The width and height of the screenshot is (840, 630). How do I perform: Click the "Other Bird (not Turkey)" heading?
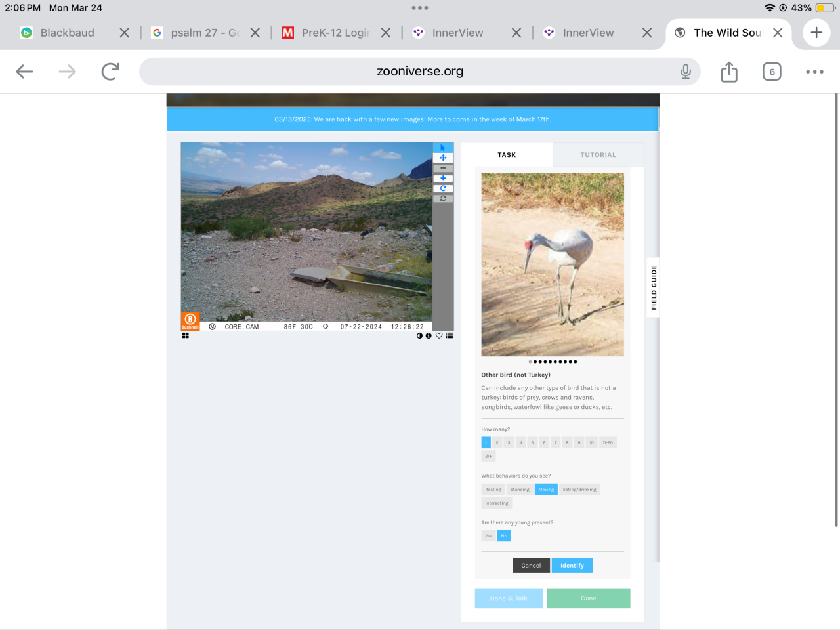click(x=516, y=375)
